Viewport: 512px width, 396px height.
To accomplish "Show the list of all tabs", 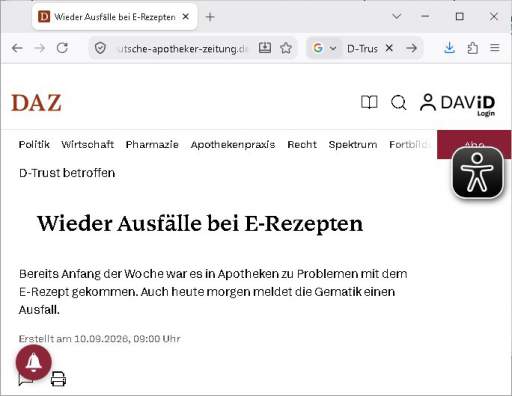I will 396,16.
